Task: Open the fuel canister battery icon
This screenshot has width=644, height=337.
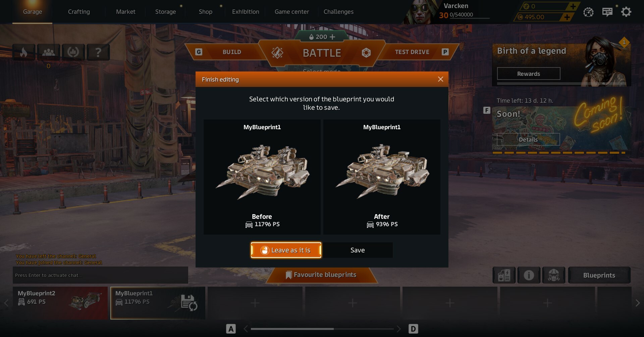Action: click(504, 275)
